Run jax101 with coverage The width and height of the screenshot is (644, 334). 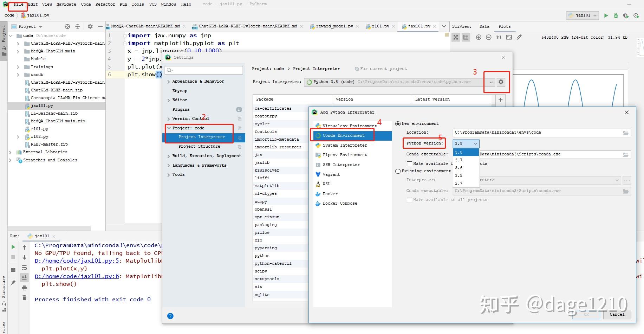626,15
